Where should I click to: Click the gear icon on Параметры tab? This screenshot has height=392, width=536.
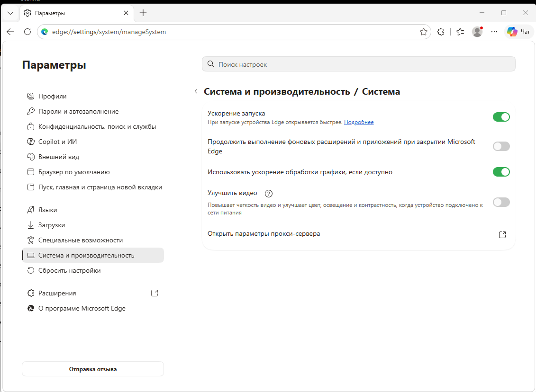point(27,13)
